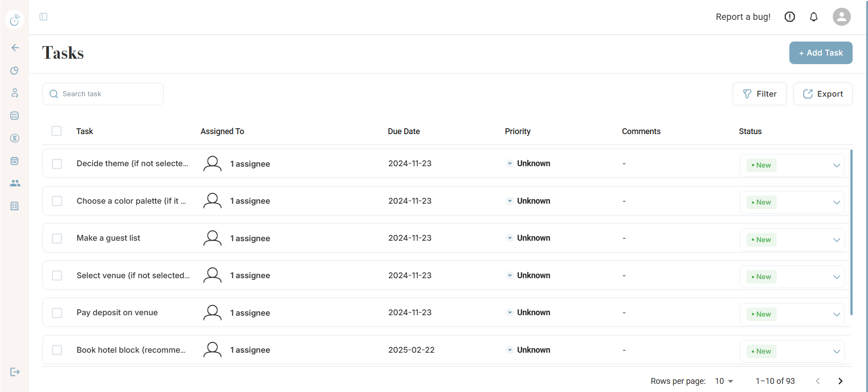Go back with the left arrow icon
Viewport: 868px width, 392px height.
click(15, 48)
